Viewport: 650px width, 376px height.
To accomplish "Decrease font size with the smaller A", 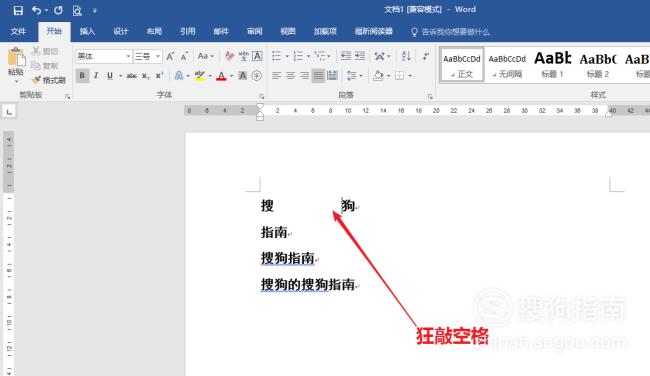I will [184, 56].
